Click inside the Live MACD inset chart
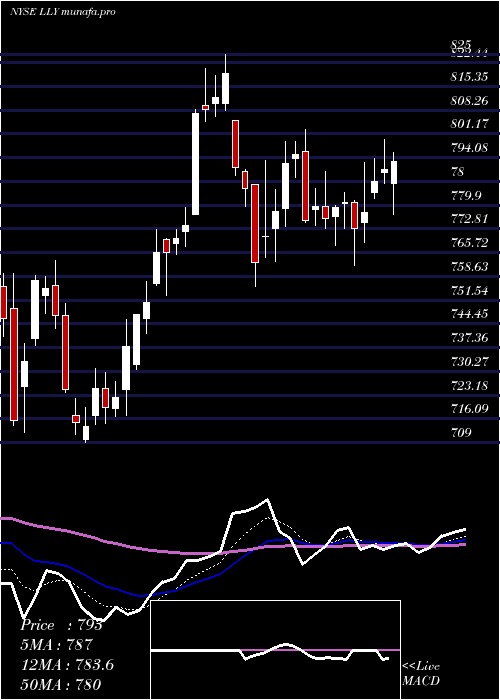The image size is (500, 700). 275,650
